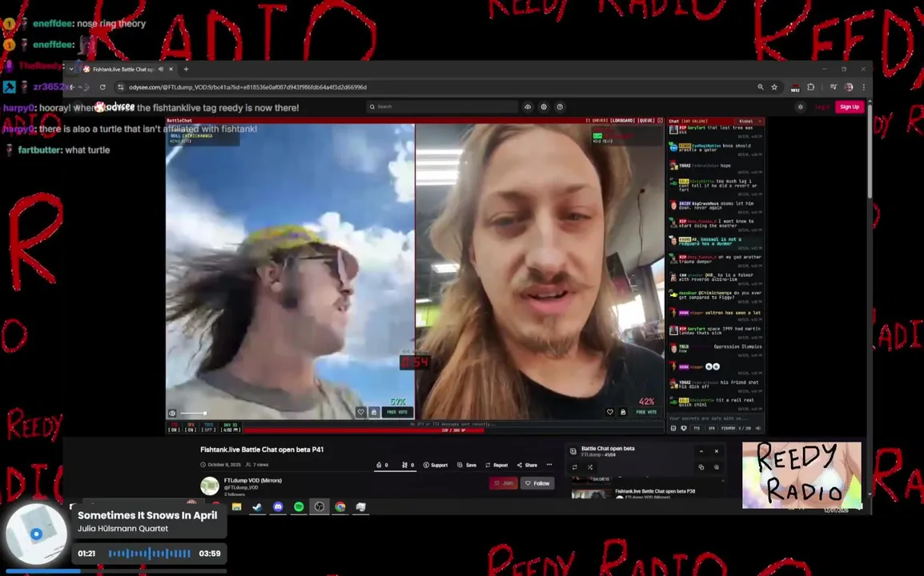Open the Global chat room dropdown
Image resolution: width=924 pixels, height=576 pixels.
(x=749, y=121)
